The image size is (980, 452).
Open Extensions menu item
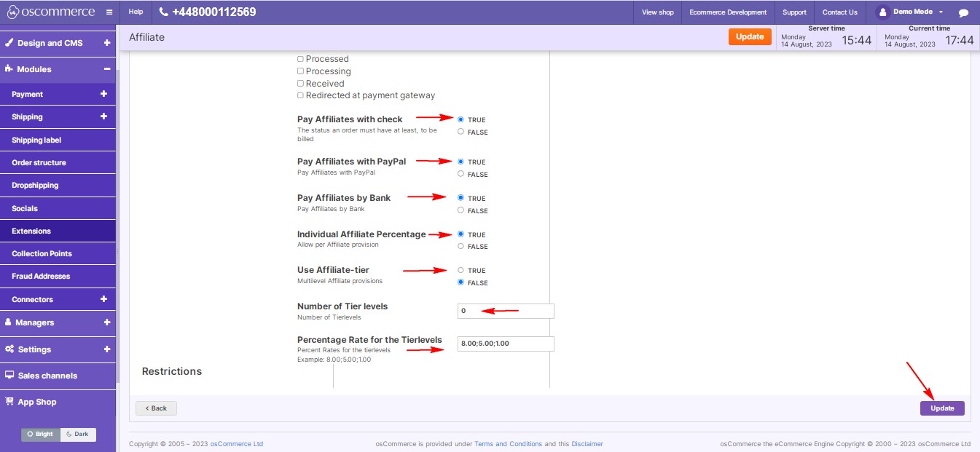[x=58, y=231]
